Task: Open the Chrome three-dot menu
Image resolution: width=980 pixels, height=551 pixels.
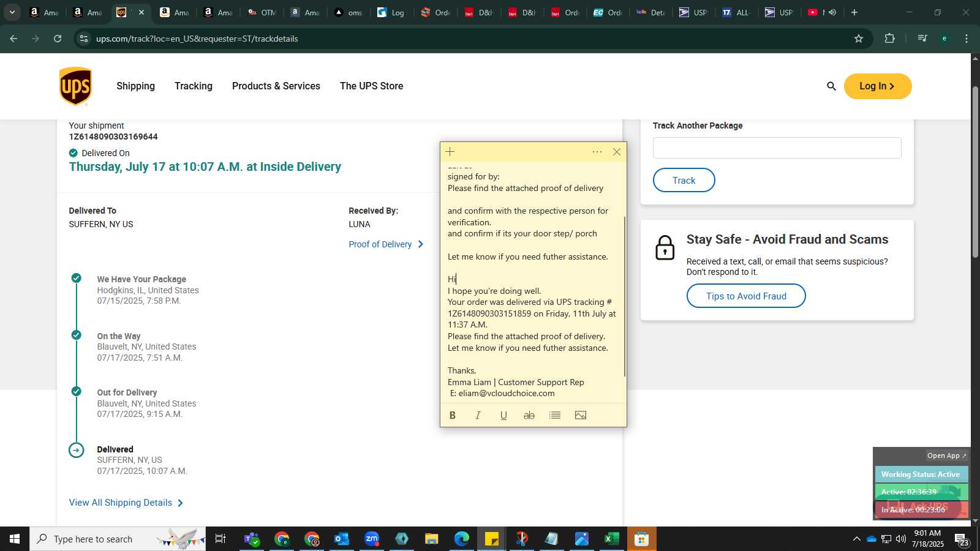Action: pos(967,39)
